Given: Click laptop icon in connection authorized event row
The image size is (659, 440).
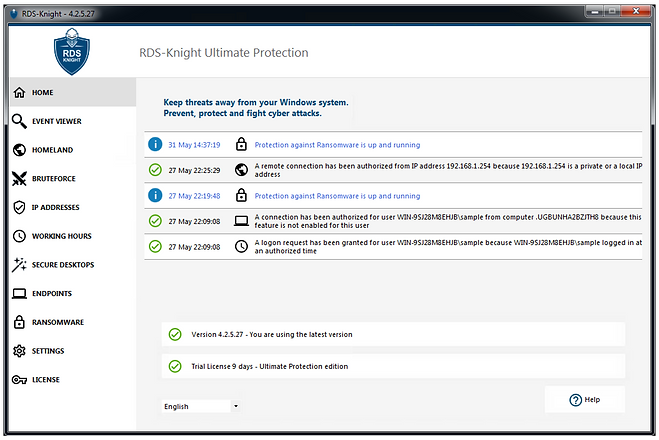Looking at the screenshot, I should pos(241,221).
